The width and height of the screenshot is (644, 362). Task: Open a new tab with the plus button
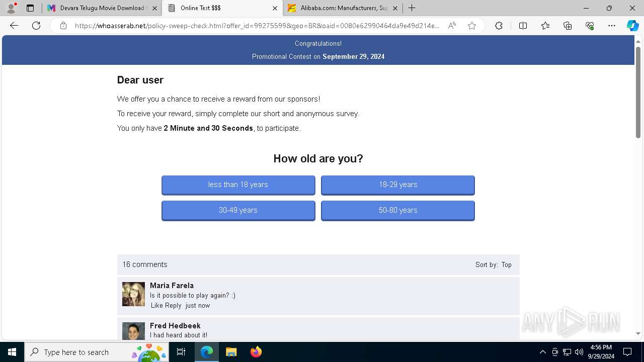pyautogui.click(x=412, y=8)
